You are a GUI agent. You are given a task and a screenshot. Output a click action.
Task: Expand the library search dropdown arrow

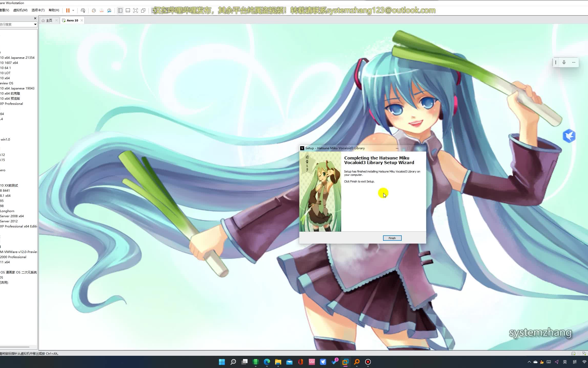coord(35,24)
